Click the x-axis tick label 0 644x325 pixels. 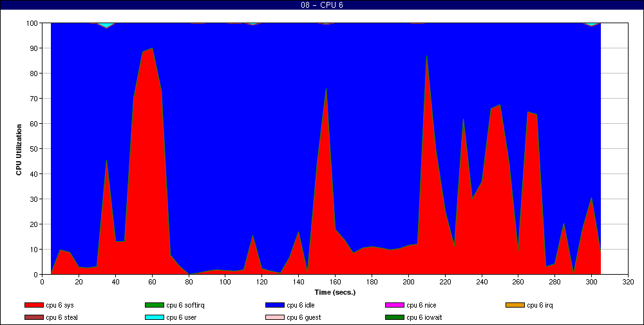42,282
